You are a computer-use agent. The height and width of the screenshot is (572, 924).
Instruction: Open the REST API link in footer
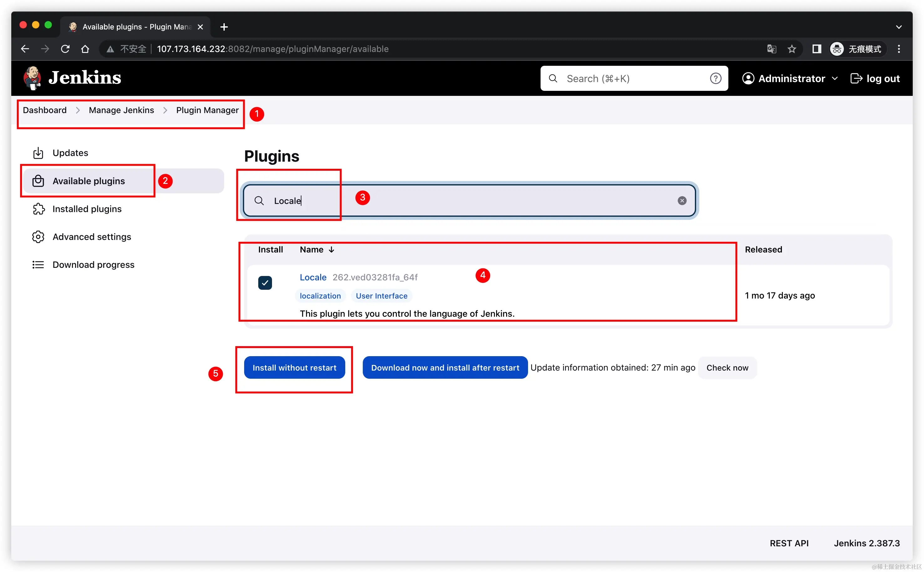(789, 543)
